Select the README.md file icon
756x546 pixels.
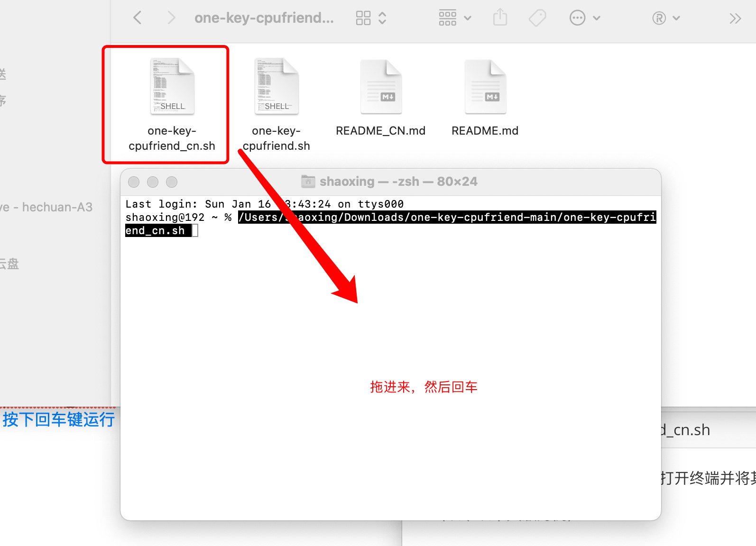click(x=485, y=86)
